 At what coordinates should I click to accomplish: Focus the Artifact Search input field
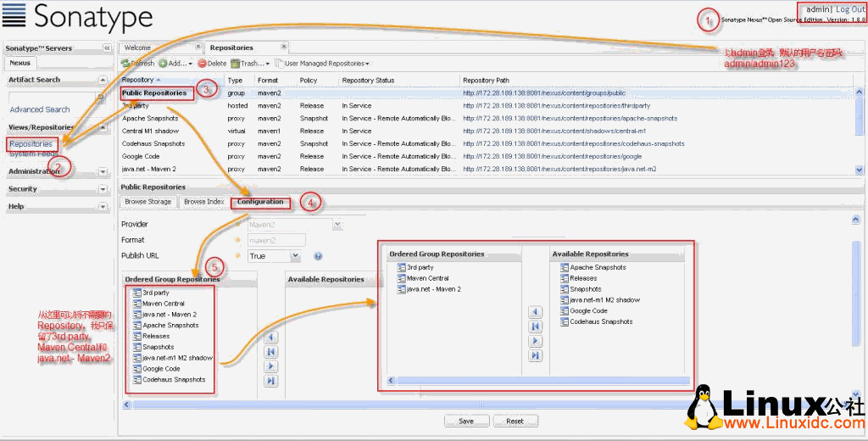(53, 97)
